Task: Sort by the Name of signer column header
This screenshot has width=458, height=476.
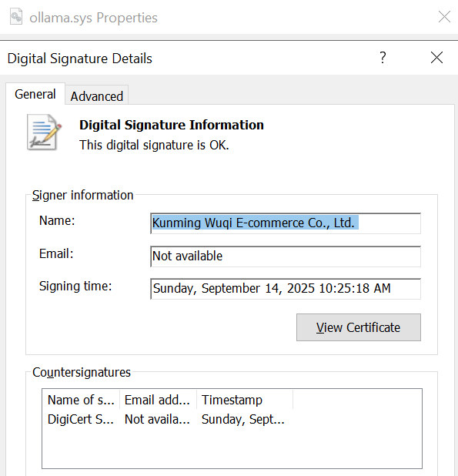Action: [x=81, y=400]
